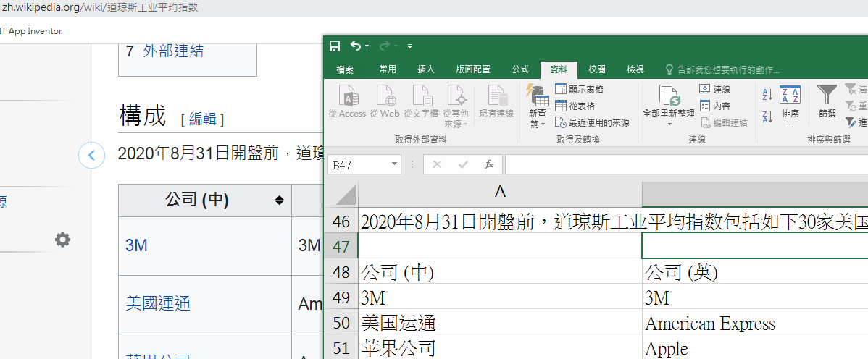The height and width of the screenshot is (359, 868).
Task: Open the 3M link in Wikipedia table
Action: (137, 245)
